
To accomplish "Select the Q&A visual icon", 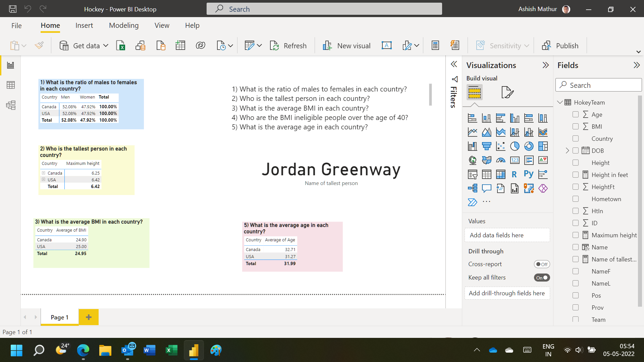I will [x=486, y=188].
